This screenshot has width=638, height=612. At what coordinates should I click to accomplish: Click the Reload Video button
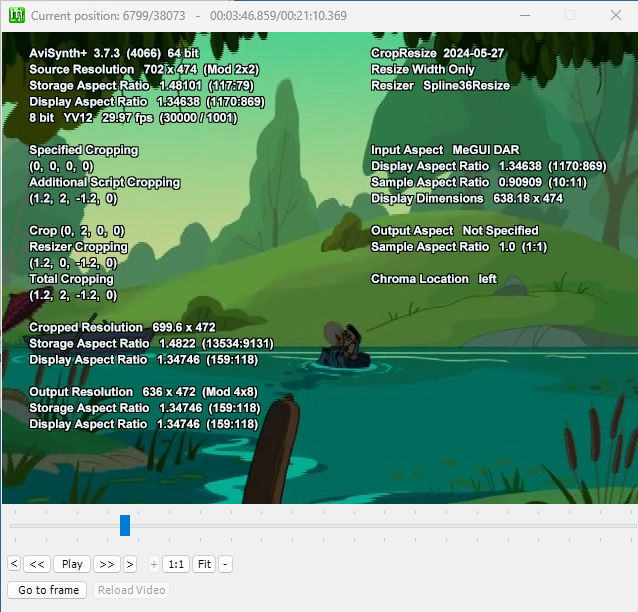(131, 590)
